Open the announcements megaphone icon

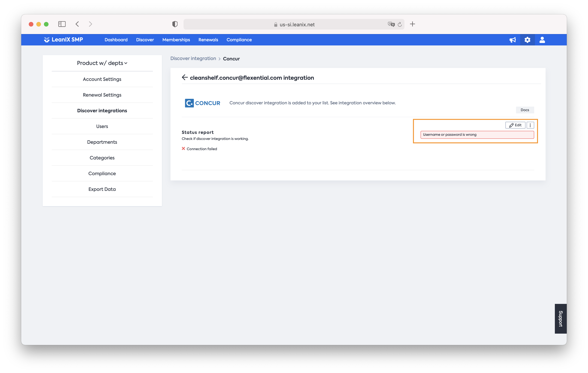(x=513, y=40)
